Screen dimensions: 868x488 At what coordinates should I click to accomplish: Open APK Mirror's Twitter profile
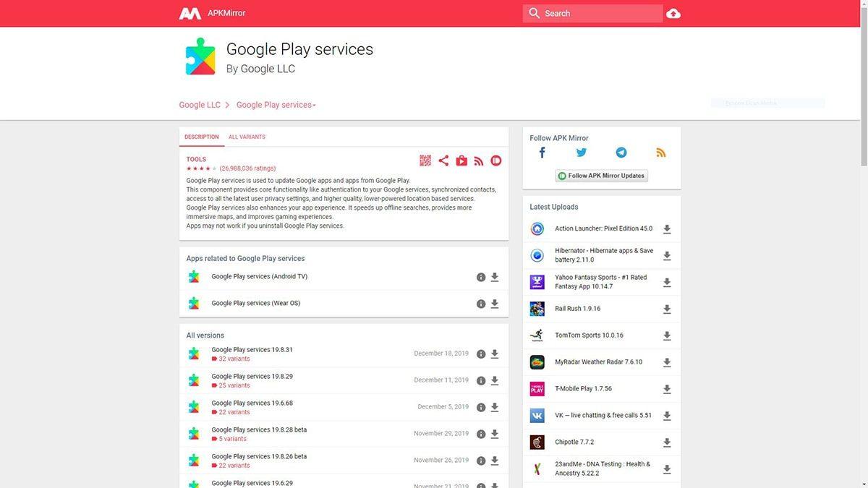[x=581, y=152]
